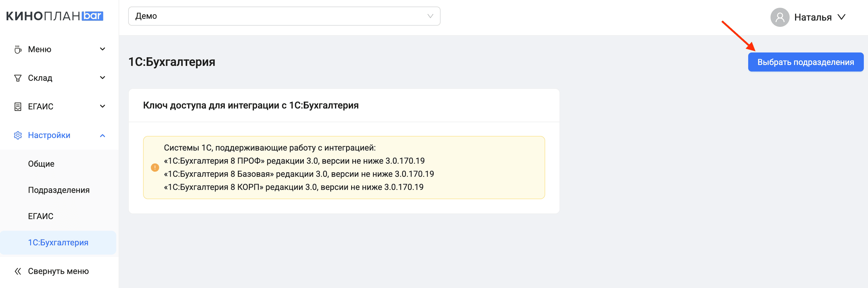Collapse the Настройки section chevron
This screenshot has height=288, width=868.
pos(103,135)
